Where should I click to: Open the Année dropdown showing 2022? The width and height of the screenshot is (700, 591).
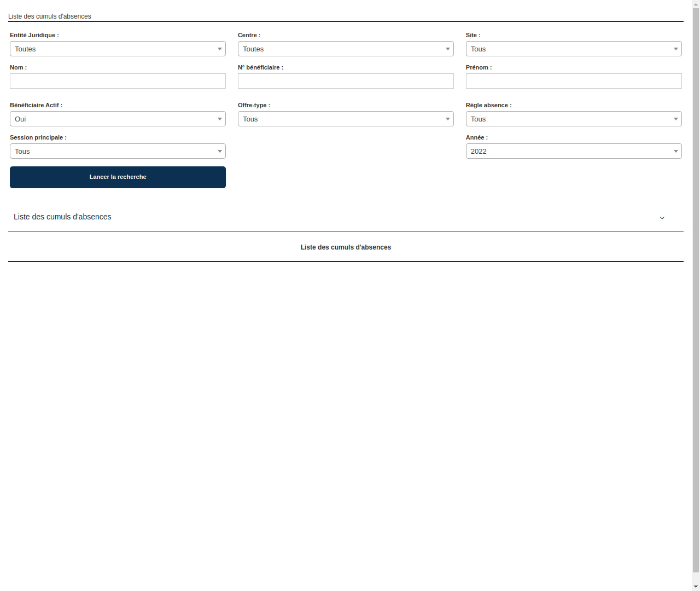tap(573, 151)
